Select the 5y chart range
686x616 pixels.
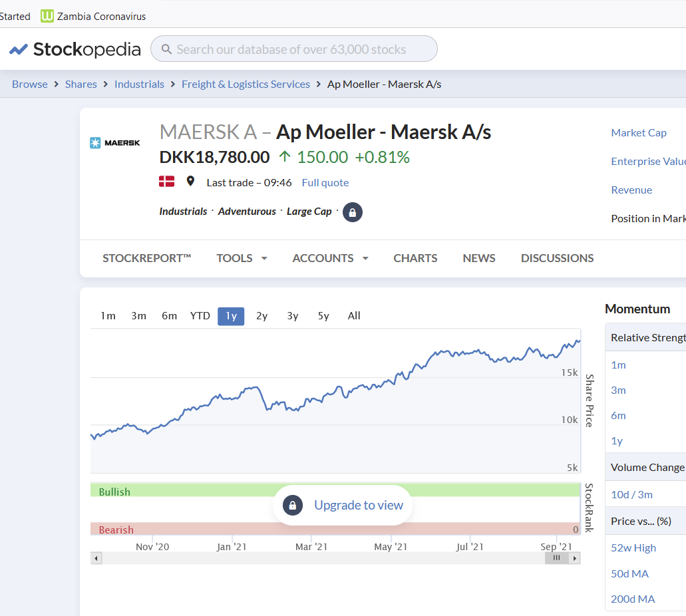[x=323, y=316]
